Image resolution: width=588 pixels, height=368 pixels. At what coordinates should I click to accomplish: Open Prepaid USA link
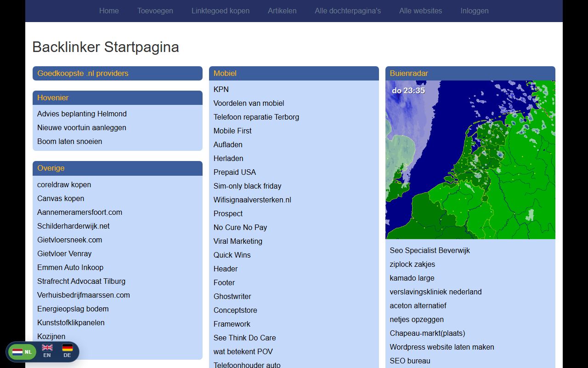click(x=235, y=172)
